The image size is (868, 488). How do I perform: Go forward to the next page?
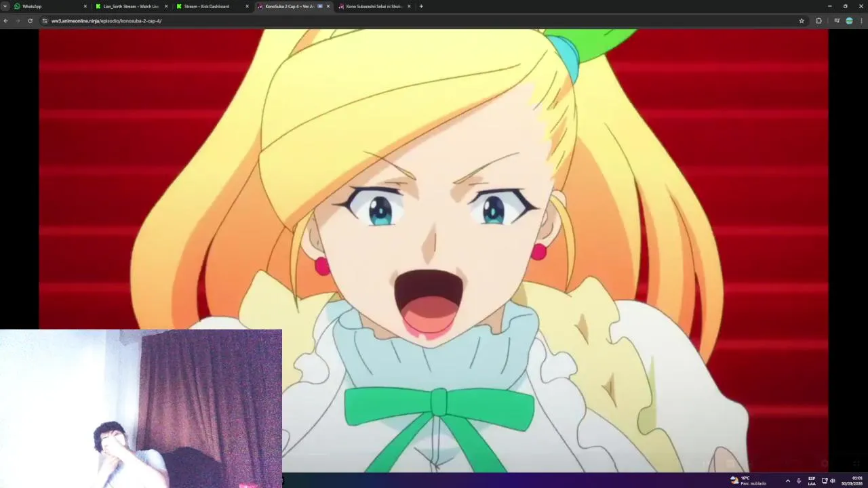coord(18,21)
